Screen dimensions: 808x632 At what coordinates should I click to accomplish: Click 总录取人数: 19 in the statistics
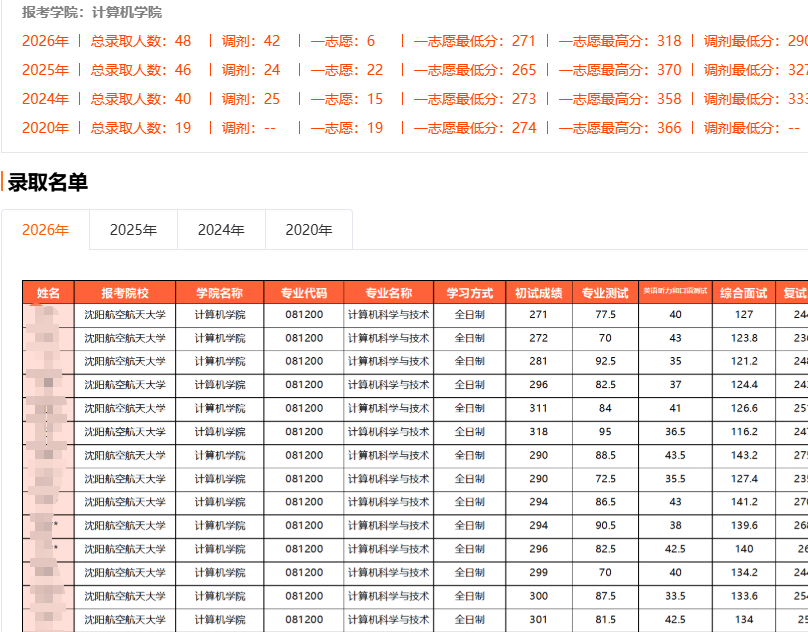[141, 127]
